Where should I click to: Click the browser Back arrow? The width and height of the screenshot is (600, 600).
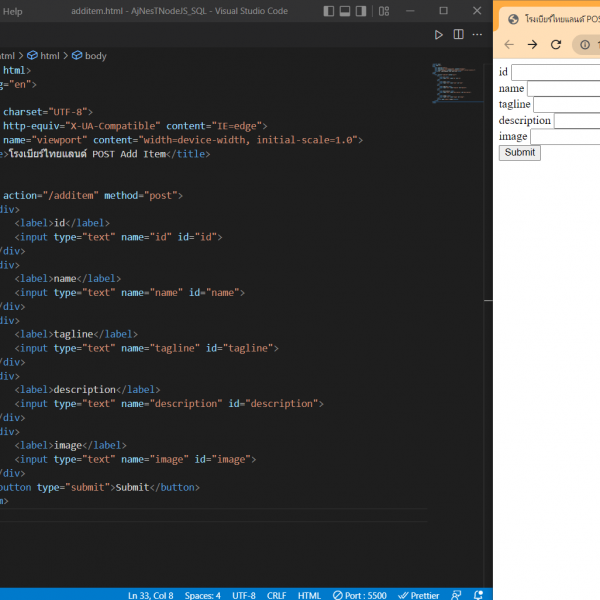click(509, 45)
